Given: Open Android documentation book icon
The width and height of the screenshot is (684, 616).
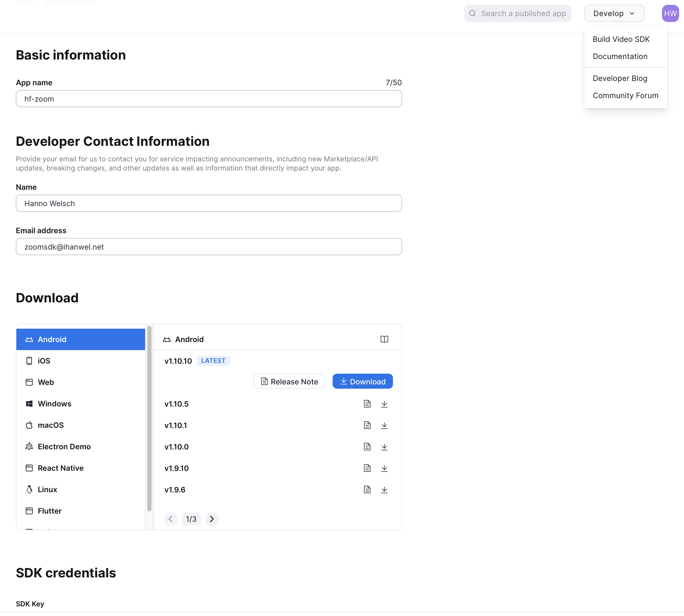Looking at the screenshot, I should tap(384, 339).
